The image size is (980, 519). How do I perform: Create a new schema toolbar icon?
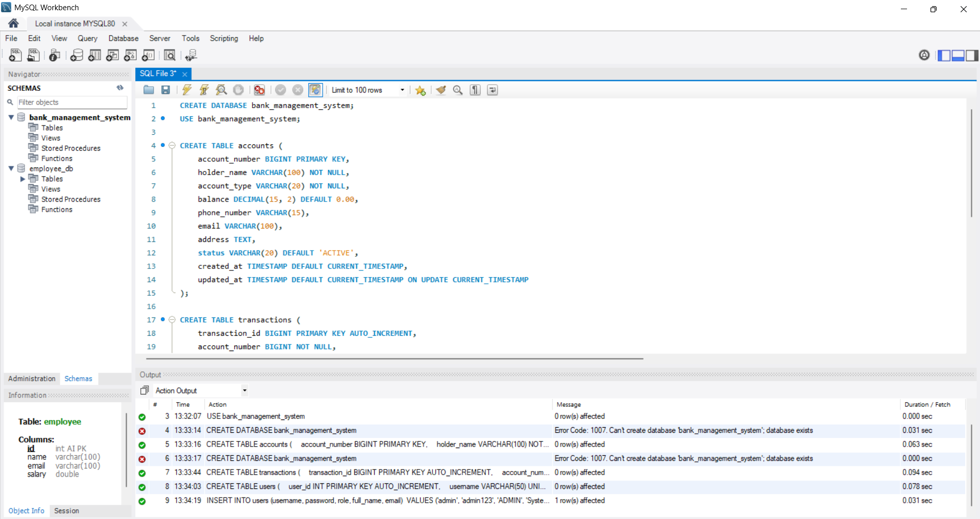(77, 55)
